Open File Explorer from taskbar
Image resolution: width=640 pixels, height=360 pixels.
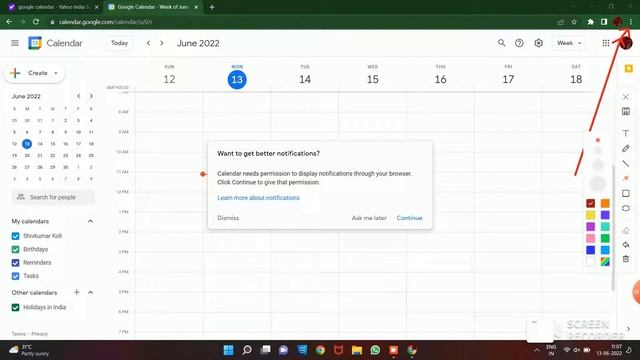tap(357, 350)
